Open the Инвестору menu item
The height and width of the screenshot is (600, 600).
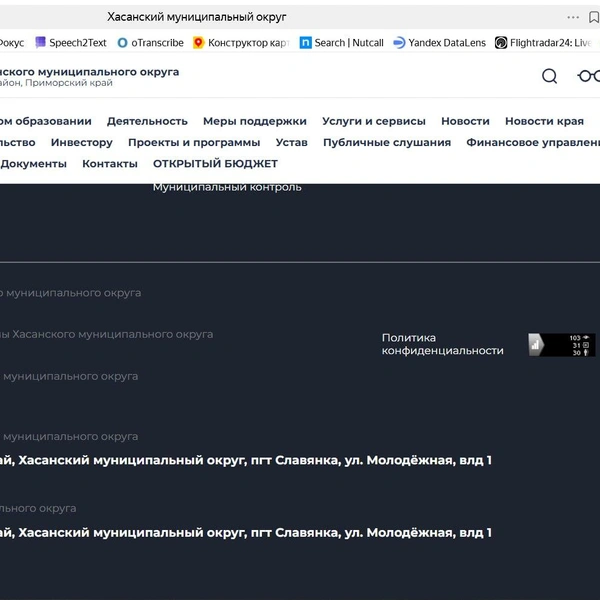(x=82, y=143)
